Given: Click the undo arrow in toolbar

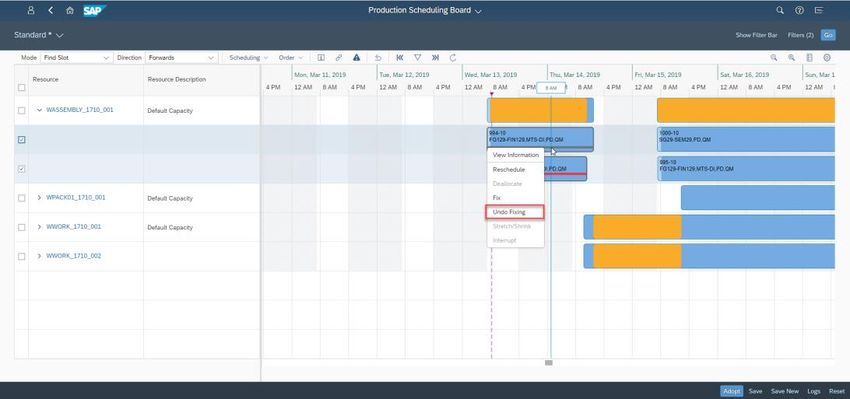Looking at the screenshot, I should coord(378,57).
